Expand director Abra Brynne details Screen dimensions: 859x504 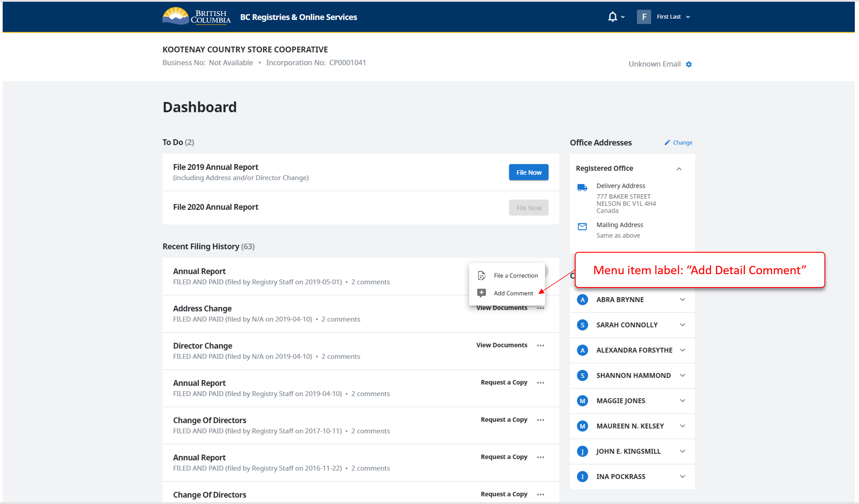(682, 300)
